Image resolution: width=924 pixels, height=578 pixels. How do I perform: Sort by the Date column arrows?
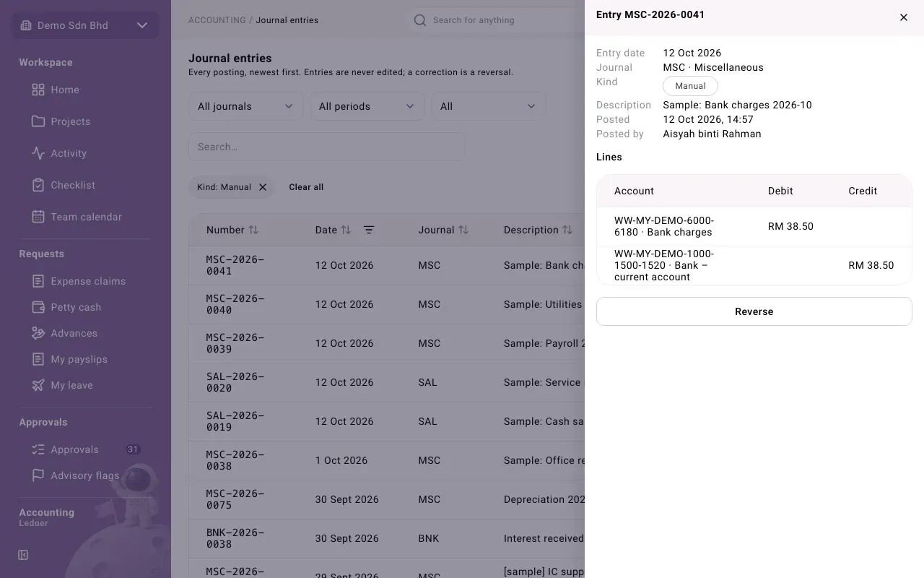click(x=346, y=230)
